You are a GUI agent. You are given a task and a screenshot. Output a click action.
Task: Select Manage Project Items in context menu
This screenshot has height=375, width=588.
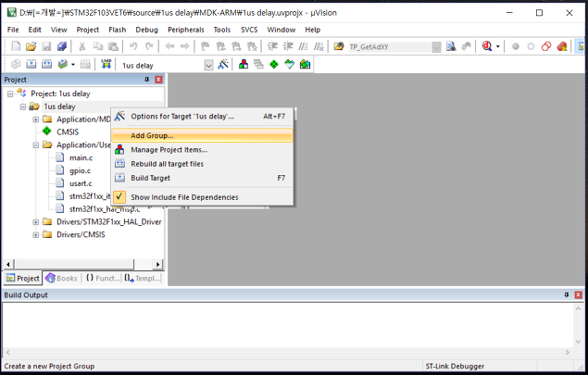pyautogui.click(x=203, y=150)
